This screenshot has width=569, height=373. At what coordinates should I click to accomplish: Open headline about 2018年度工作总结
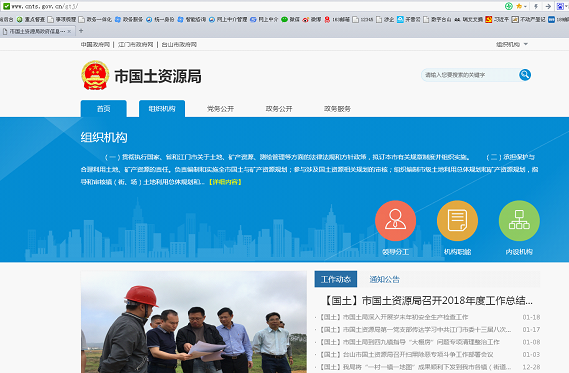click(x=427, y=300)
